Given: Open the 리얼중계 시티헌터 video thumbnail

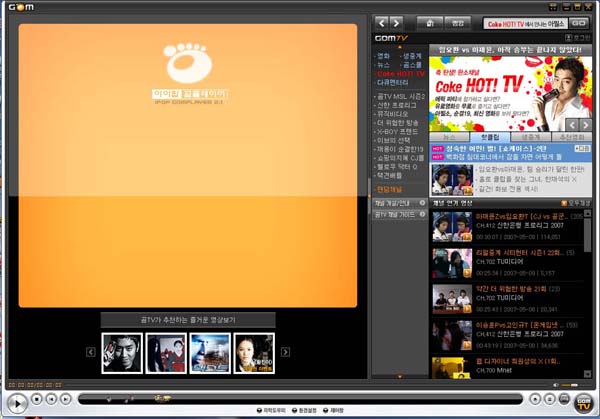Looking at the screenshot, I should tap(452, 263).
